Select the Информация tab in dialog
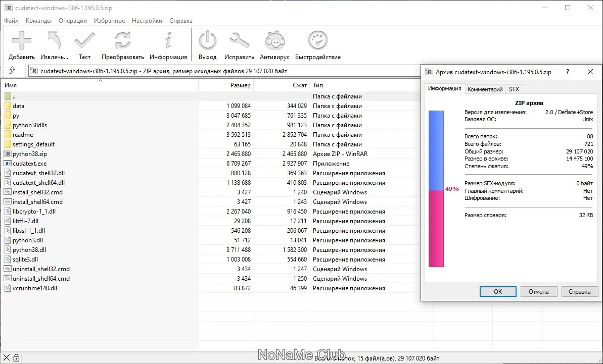The width and height of the screenshot is (603, 364). click(x=445, y=89)
